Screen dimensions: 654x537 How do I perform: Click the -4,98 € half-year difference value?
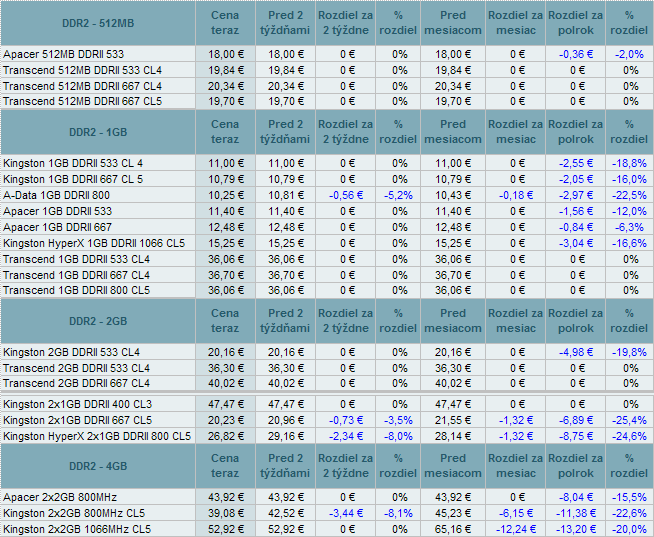[x=576, y=353]
